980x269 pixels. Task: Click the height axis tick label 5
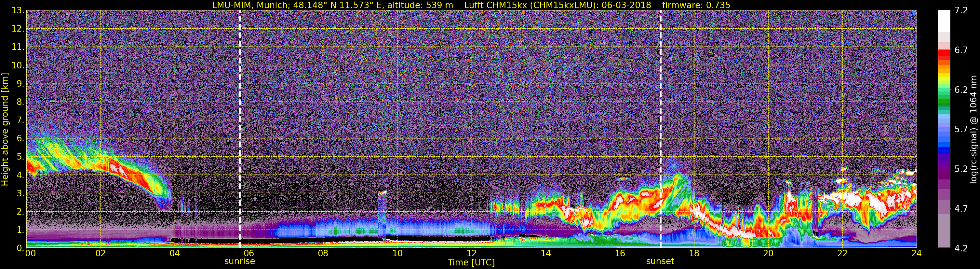[20, 157]
